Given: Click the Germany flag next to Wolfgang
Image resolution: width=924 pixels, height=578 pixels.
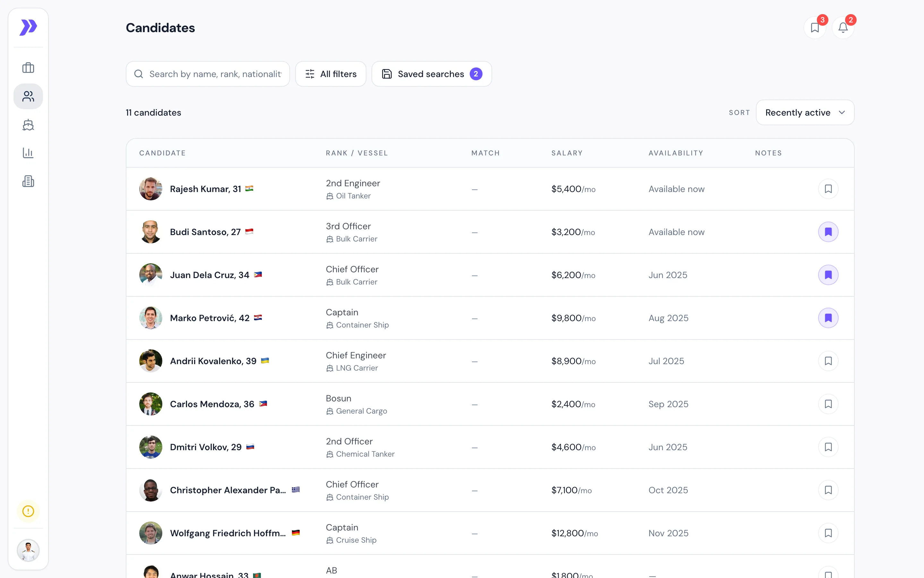Looking at the screenshot, I should coord(295,532).
